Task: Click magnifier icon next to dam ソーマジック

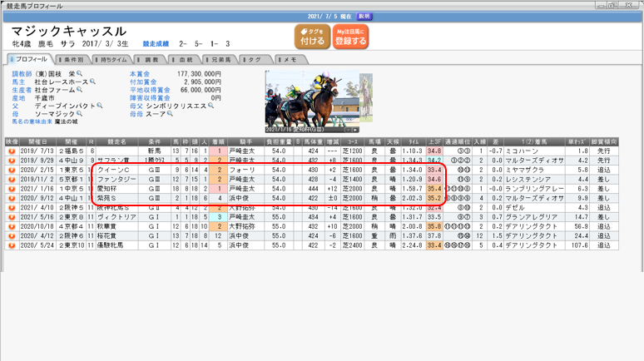Action: pyautogui.click(x=82, y=114)
